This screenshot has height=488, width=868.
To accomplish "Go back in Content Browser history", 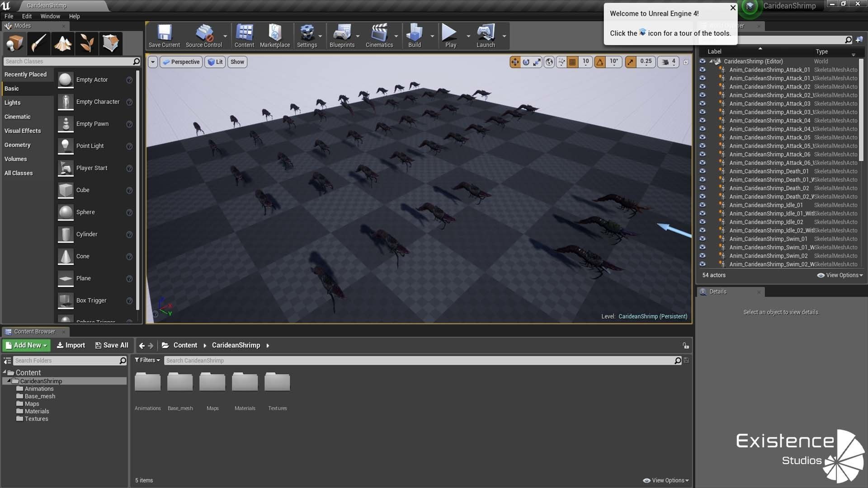I will click(142, 346).
